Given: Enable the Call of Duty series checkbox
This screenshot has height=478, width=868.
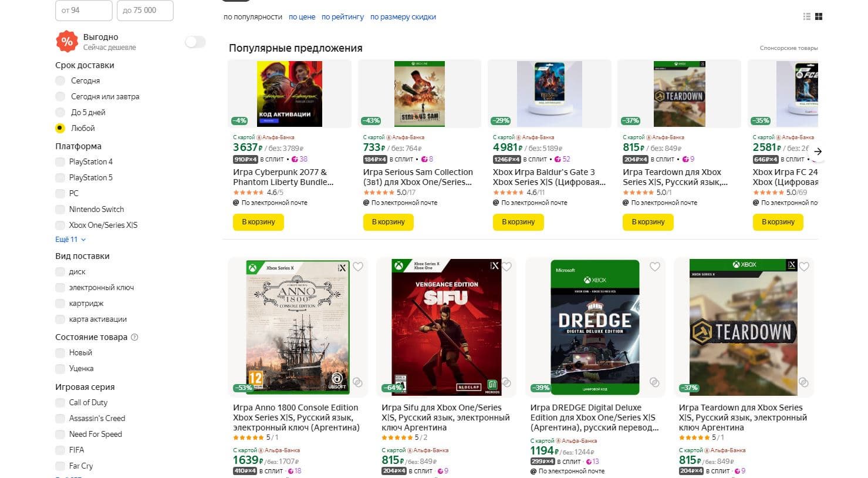Looking at the screenshot, I should (x=60, y=402).
